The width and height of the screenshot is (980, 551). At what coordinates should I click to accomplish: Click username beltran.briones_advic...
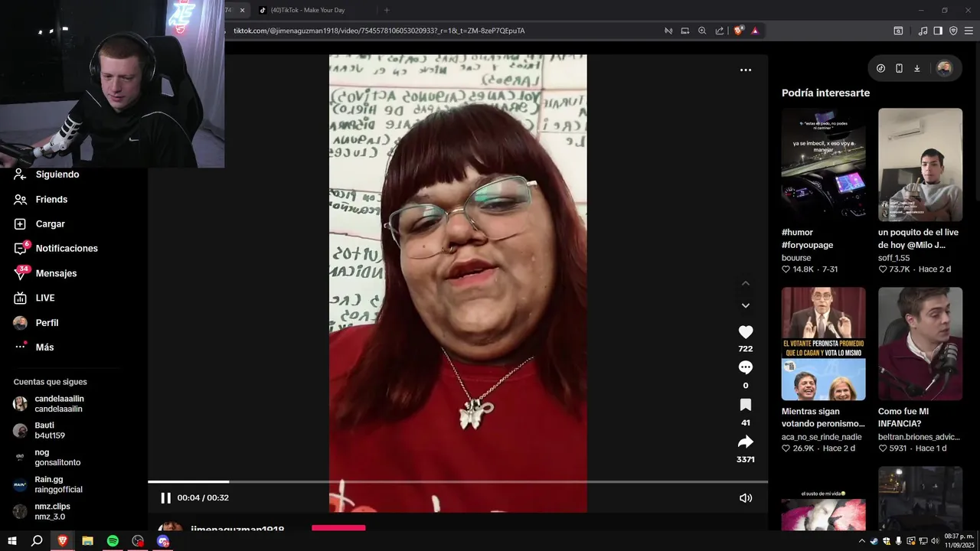click(x=919, y=437)
